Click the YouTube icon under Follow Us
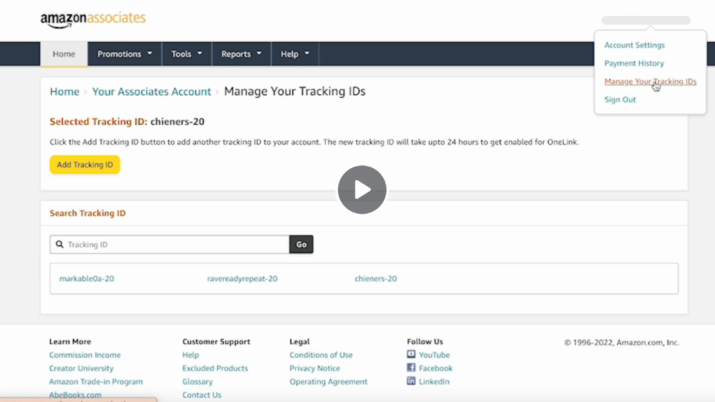The width and height of the screenshot is (715, 402). point(411,354)
